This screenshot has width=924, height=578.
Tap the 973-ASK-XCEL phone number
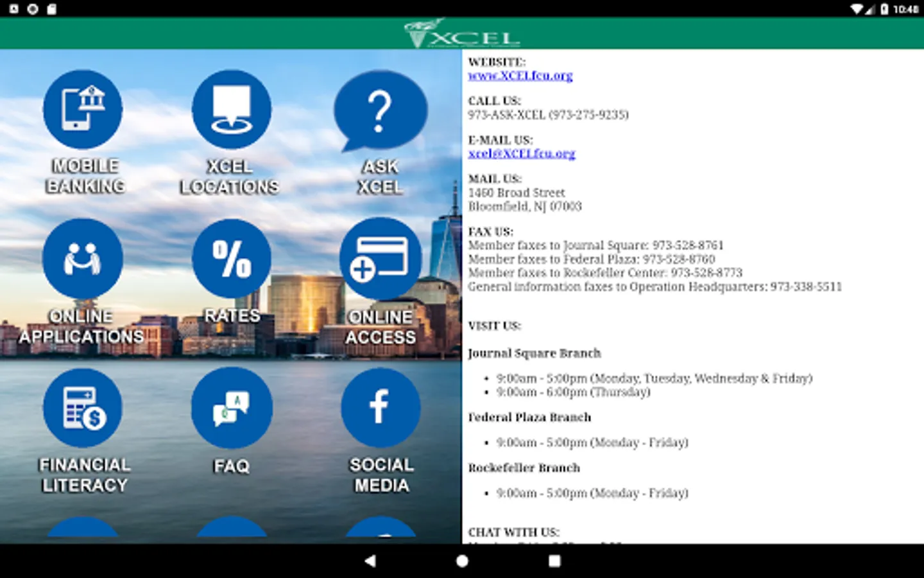click(x=548, y=115)
